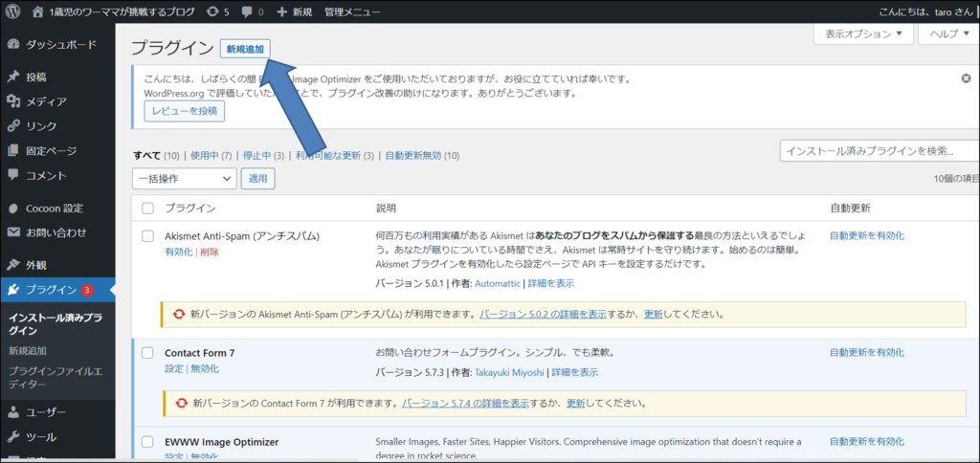
Task: Focus the installed plugins search field
Action: click(880, 150)
